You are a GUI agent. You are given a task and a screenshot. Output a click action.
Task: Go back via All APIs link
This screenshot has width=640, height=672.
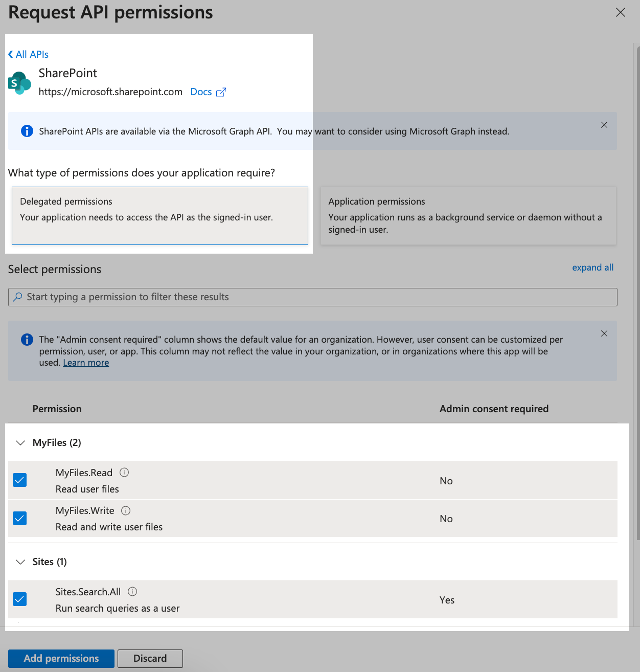tap(29, 54)
